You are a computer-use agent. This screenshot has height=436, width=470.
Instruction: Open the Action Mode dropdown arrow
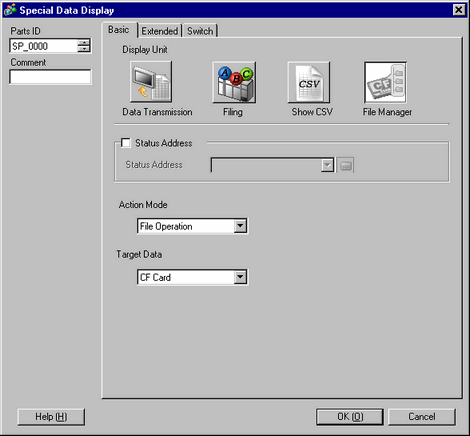[240, 226]
